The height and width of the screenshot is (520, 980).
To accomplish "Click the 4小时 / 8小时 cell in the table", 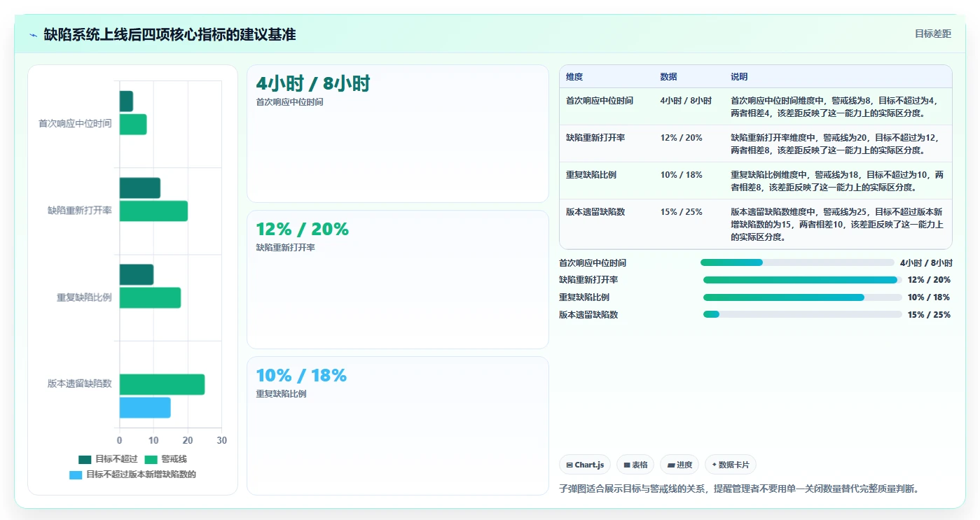I will point(686,101).
